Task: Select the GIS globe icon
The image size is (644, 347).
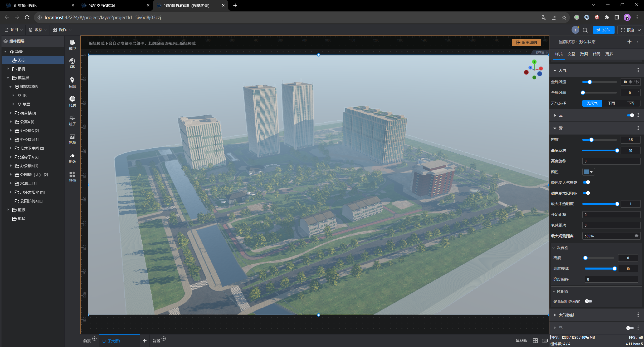Action: point(72,63)
